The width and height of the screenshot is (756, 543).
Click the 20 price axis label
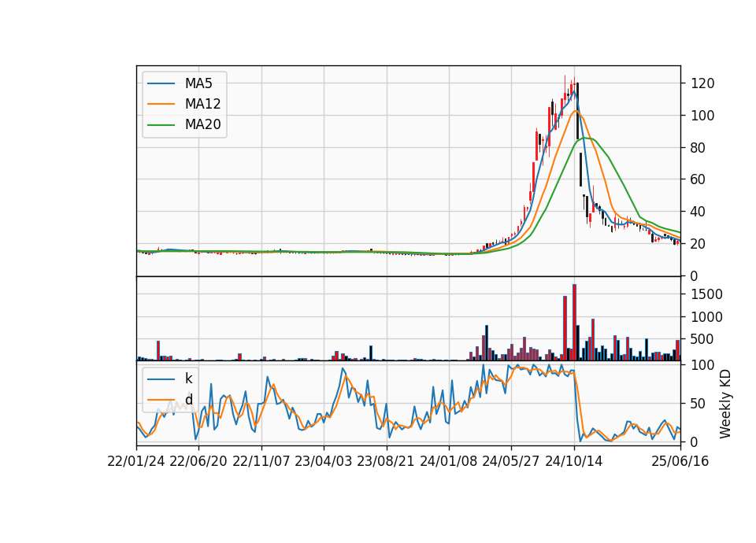(x=698, y=244)
